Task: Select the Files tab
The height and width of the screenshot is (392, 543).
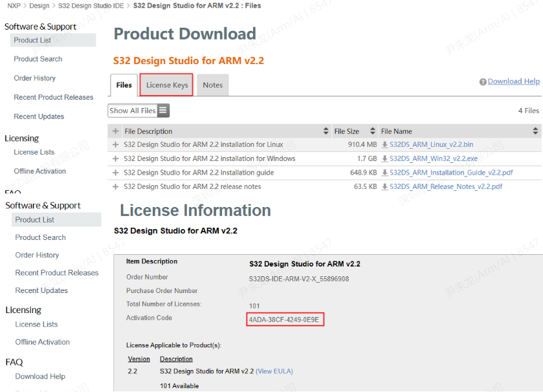Action: (x=124, y=85)
